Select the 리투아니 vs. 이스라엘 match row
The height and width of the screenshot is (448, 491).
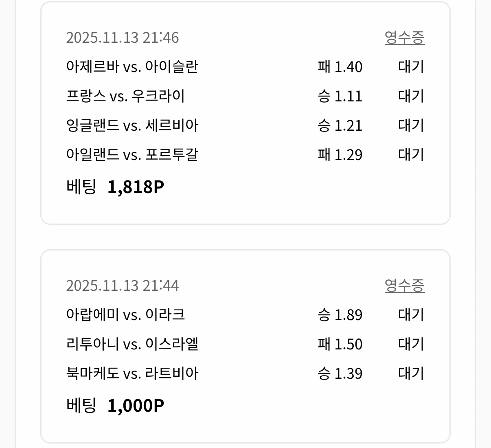click(x=133, y=344)
